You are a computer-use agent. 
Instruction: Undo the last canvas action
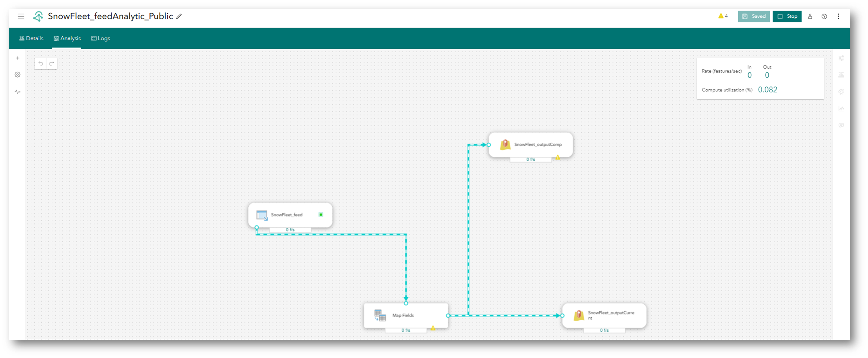coord(40,63)
